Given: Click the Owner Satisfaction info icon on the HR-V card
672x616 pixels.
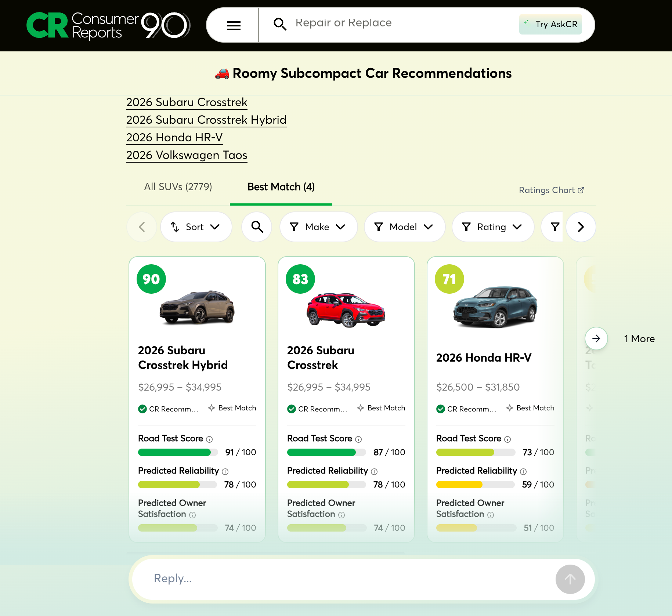Looking at the screenshot, I should 491,515.
